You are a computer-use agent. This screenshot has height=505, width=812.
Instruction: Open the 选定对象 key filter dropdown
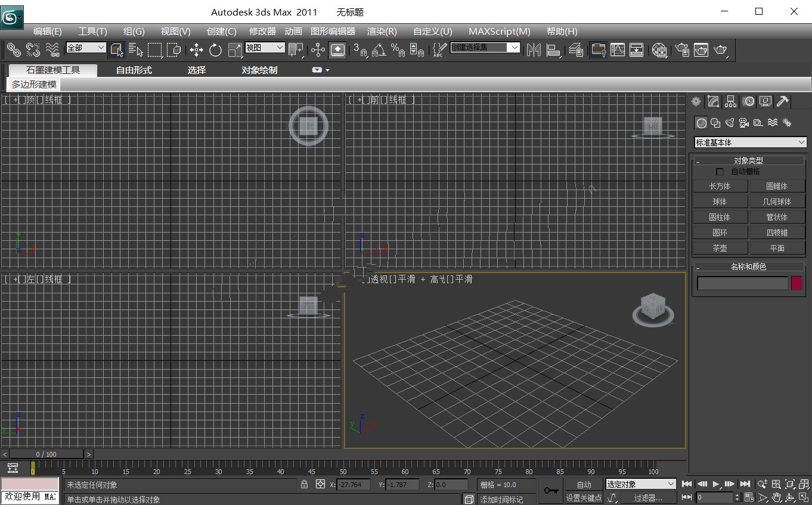pyautogui.click(x=641, y=484)
